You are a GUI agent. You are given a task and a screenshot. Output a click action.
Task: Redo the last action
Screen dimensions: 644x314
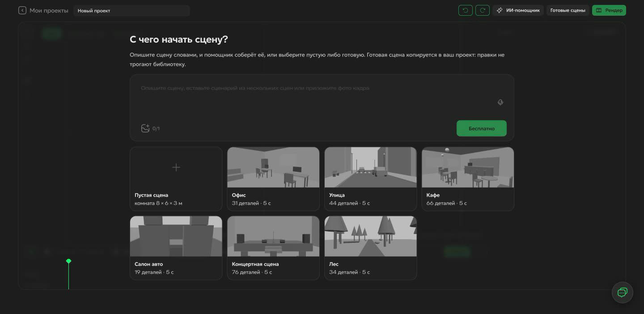click(483, 10)
